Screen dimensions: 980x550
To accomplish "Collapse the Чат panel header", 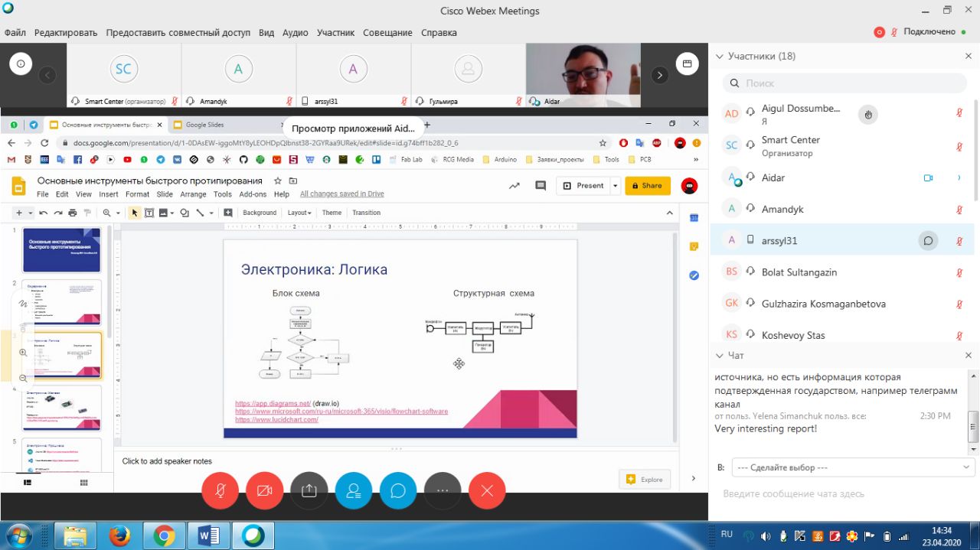I will pyautogui.click(x=719, y=356).
